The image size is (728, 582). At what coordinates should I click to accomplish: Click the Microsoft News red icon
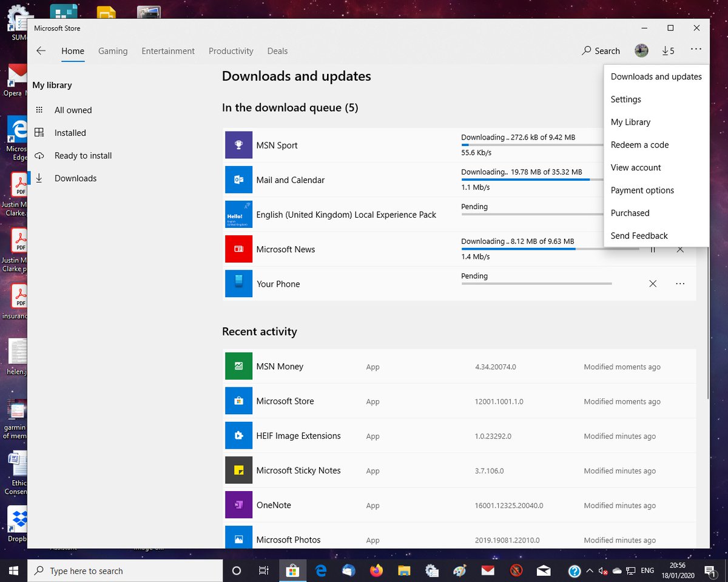coord(238,249)
